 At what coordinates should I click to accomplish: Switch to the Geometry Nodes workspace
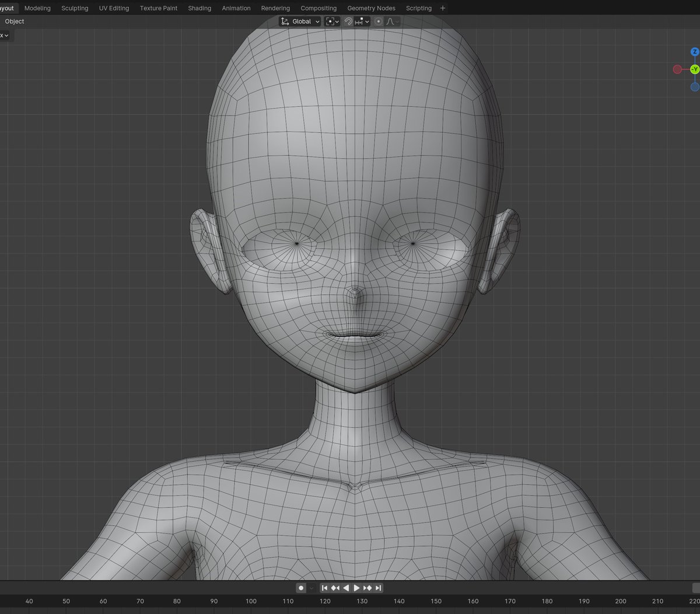click(371, 8)
